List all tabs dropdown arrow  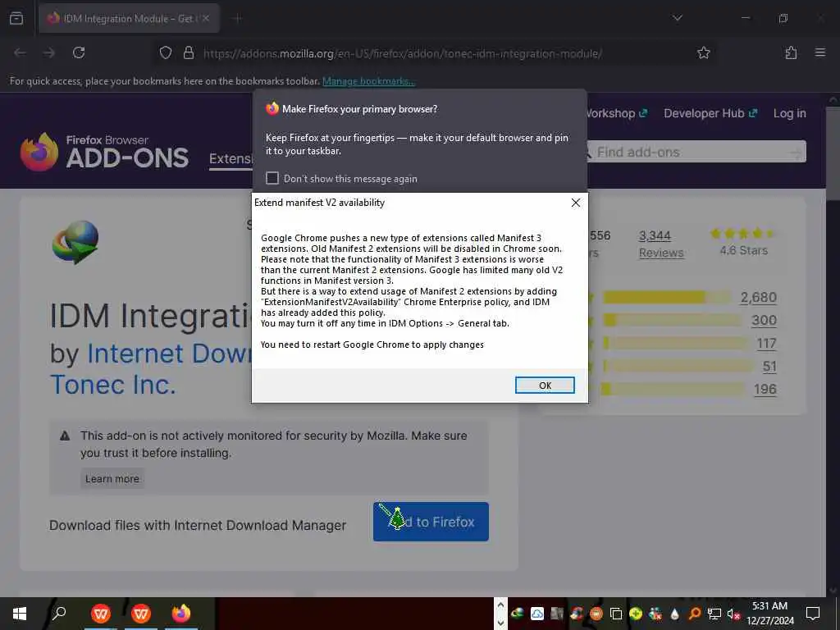point(677,18)
